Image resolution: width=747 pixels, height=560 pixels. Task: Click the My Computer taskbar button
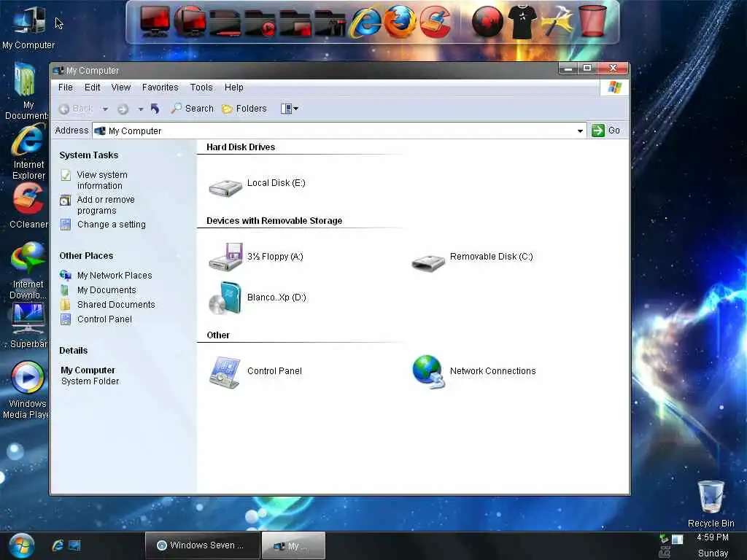pos(293,545)
